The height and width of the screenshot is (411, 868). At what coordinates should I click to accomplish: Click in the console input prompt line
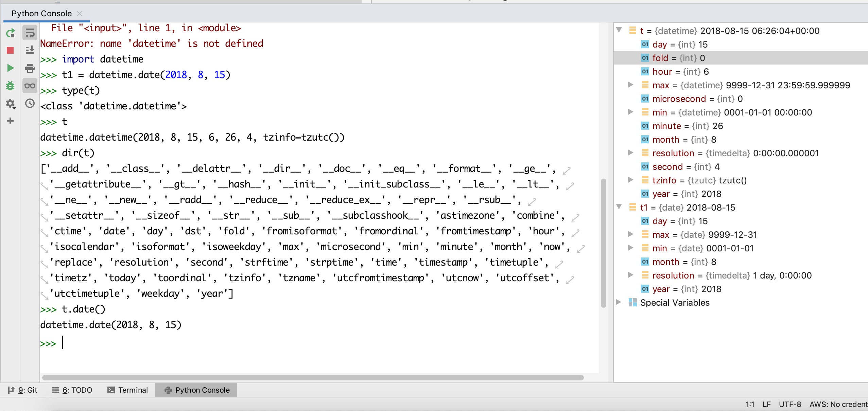click(204, 343)
